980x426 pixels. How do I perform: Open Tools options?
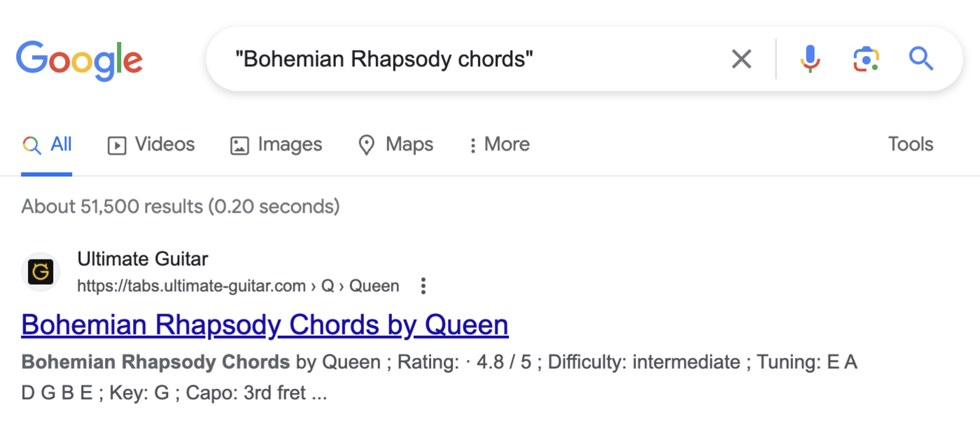[910, 144]
